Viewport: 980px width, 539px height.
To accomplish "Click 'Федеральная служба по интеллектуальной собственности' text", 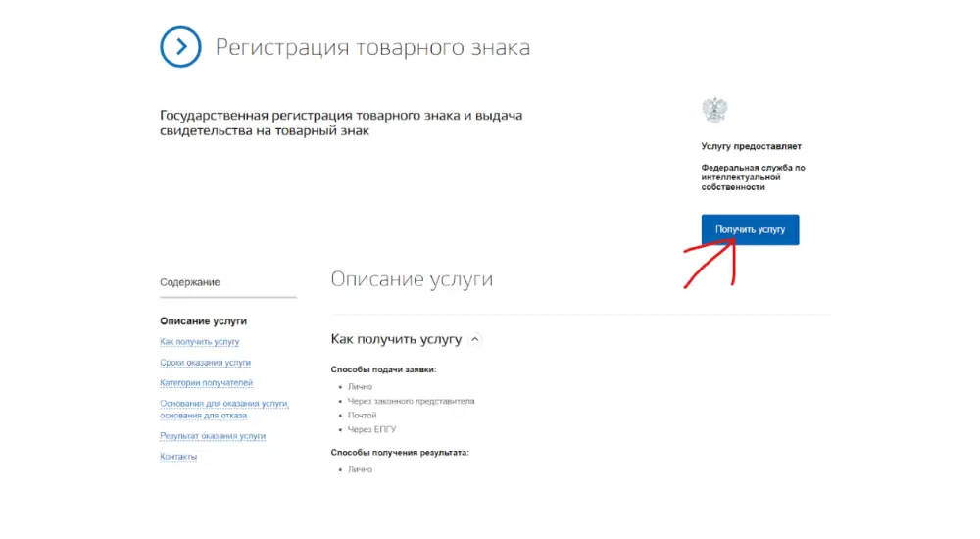I will (752, 176).
